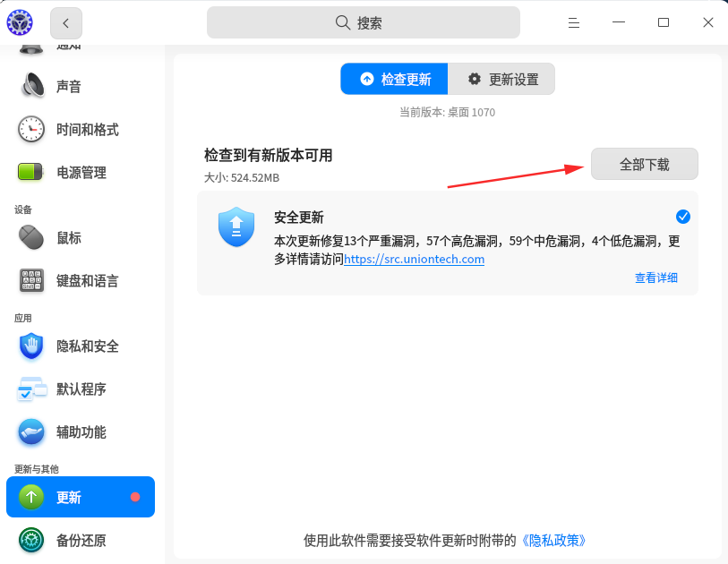Click the green arrow update icon
Screen dimensions: 728x564
(31, 497)
